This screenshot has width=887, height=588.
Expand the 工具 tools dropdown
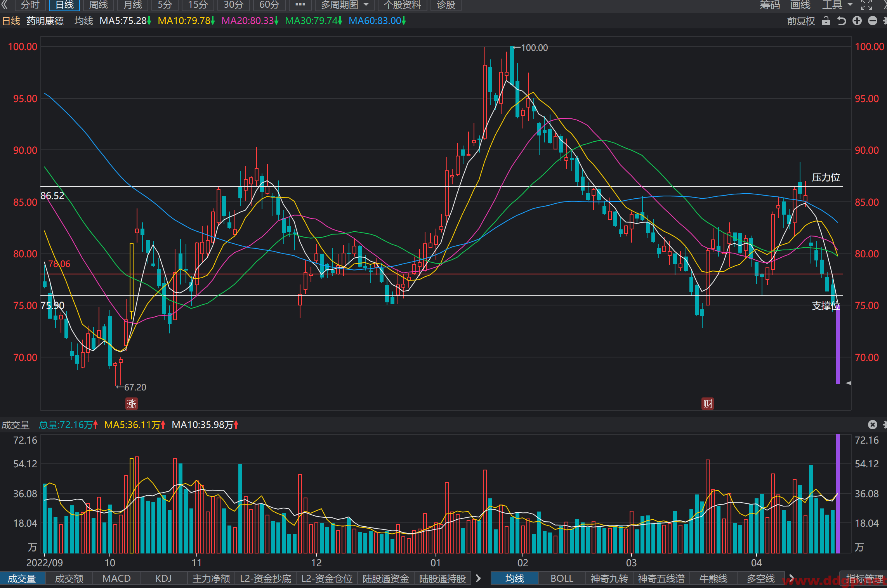[837, 5]
